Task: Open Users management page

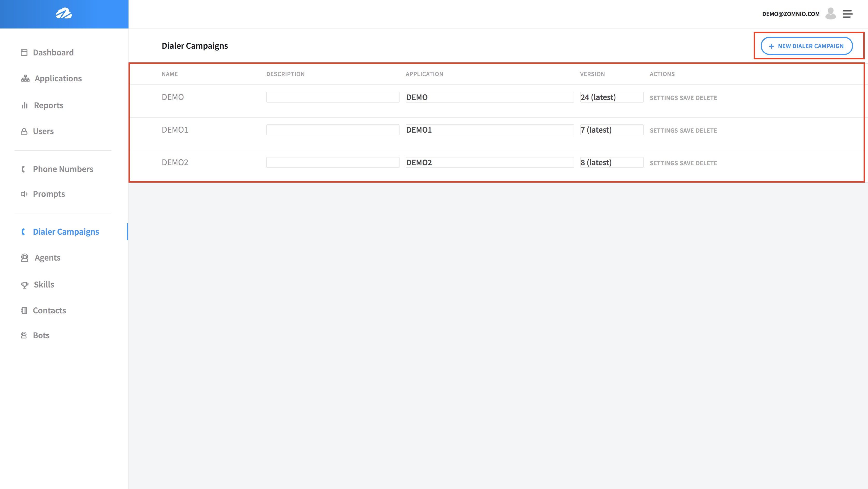Action: [44, 131]
